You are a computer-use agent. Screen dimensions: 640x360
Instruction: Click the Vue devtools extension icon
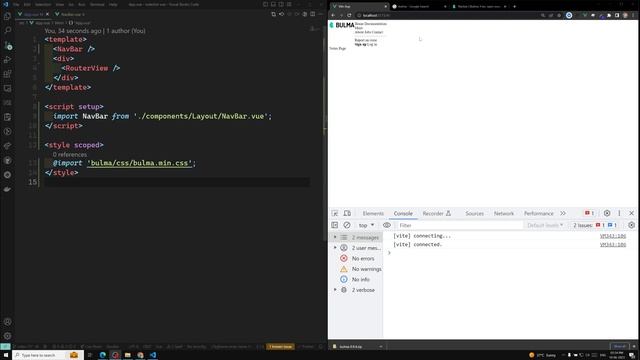[585, 15]
